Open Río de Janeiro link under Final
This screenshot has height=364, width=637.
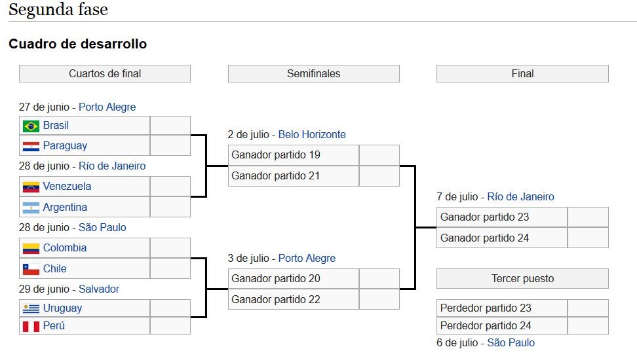[x=520, y=197]
